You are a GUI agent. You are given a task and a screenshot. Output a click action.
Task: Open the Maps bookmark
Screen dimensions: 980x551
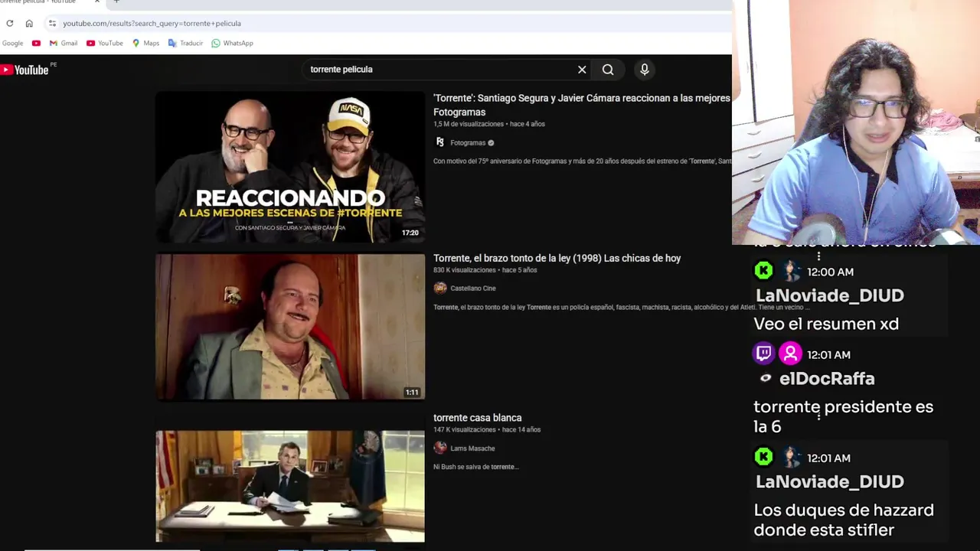(145, 43)
